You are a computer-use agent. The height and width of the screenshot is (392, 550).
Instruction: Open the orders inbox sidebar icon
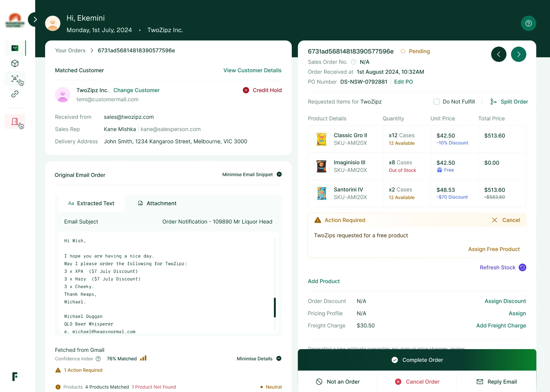pos(15,48)
